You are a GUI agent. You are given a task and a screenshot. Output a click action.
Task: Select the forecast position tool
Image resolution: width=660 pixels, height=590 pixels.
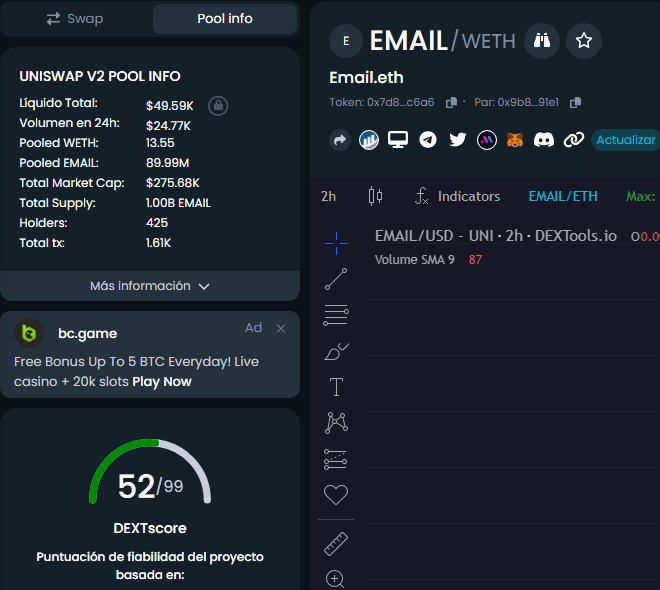(x=335, y=459)
